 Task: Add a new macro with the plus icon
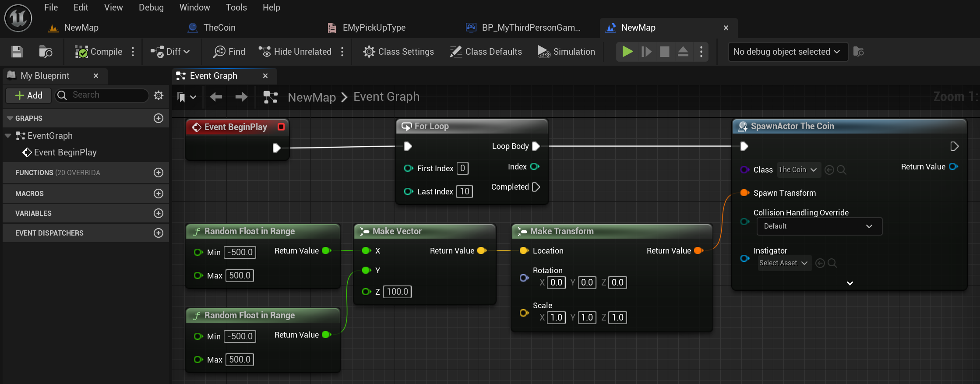pos(159,194)
